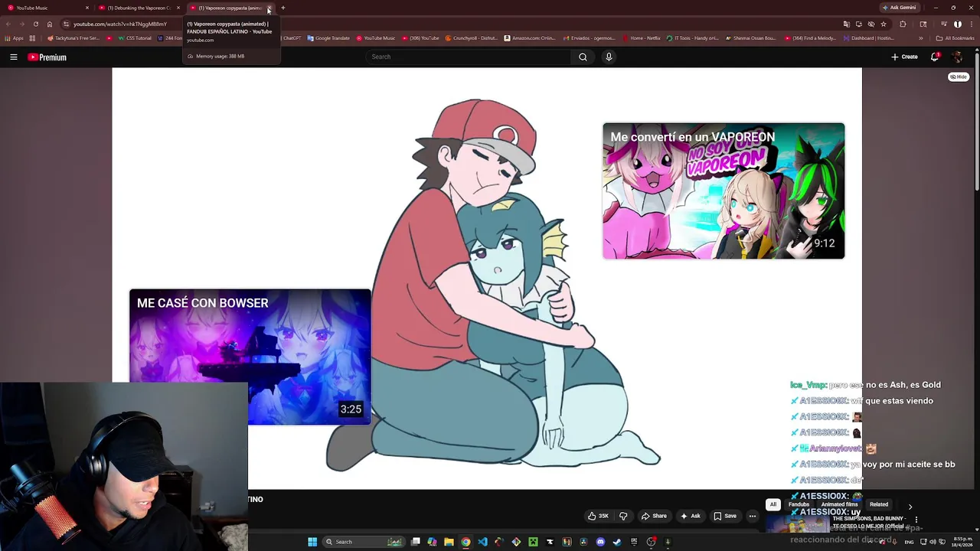Switch to Google Chrome on the taskbar
The image size is (980, 551).
465,542
